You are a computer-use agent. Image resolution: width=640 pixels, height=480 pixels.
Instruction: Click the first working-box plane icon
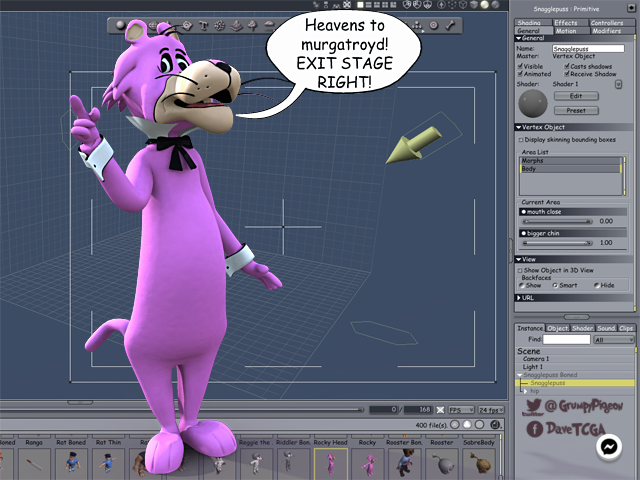tap(407, 4)
